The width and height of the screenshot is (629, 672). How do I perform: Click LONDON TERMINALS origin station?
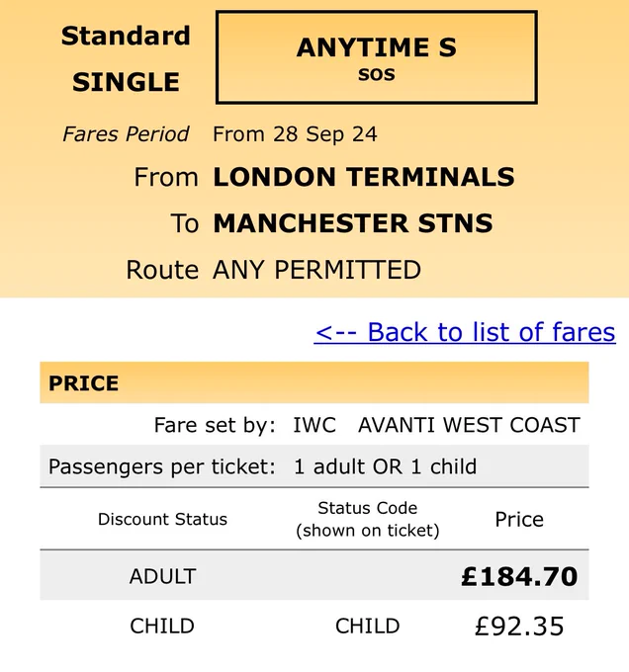point(364,177)
